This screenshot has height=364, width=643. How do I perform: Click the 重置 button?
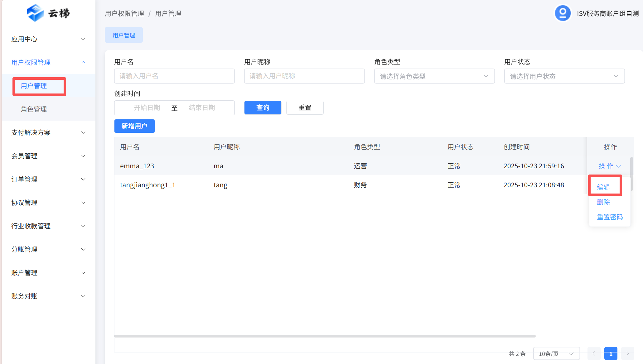(x=305, y=108)
